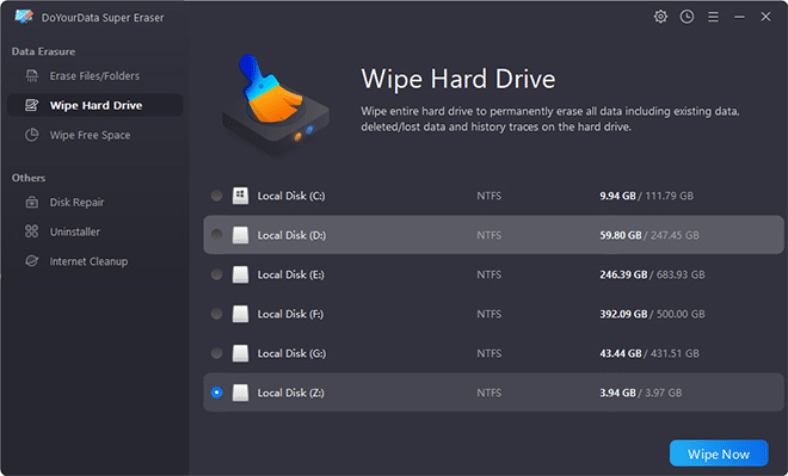This screenshot has width=788, height=476.
Task: Open the Disk Repair tool
Action: [x=76, y=202]
